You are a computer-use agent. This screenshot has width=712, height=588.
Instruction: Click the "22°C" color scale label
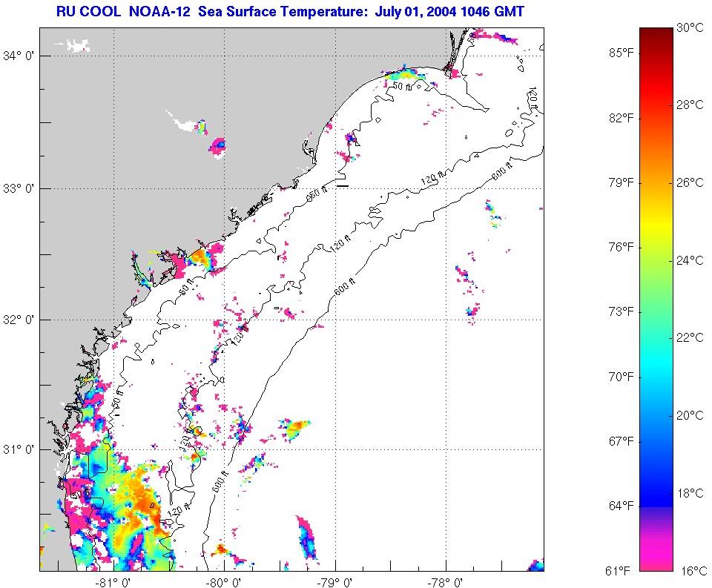[x=690, y=337]
